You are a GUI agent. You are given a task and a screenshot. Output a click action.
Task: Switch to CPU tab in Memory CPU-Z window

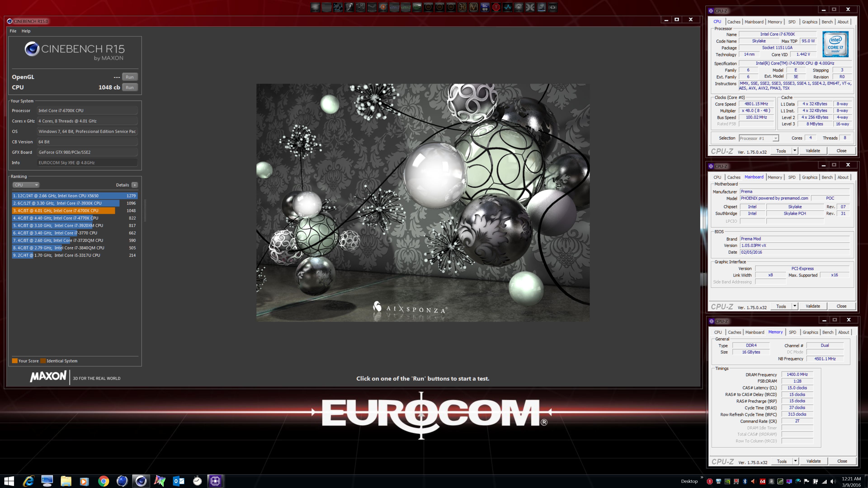718,332
